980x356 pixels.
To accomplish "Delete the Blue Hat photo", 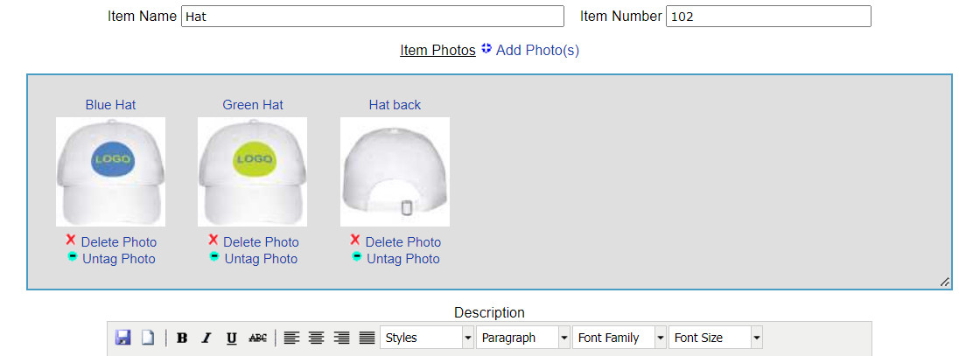I will (x=118, y=242).
